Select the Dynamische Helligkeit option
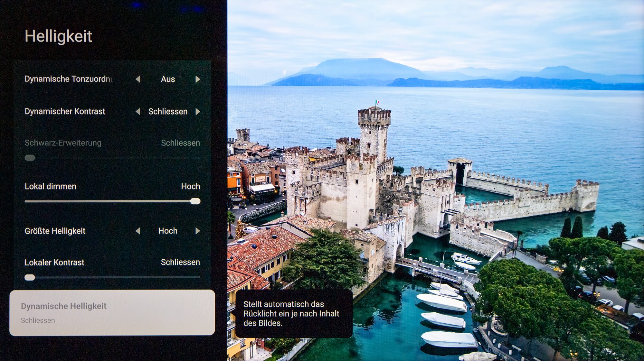This screenshot has height=361, width=644. pos(112,312)
